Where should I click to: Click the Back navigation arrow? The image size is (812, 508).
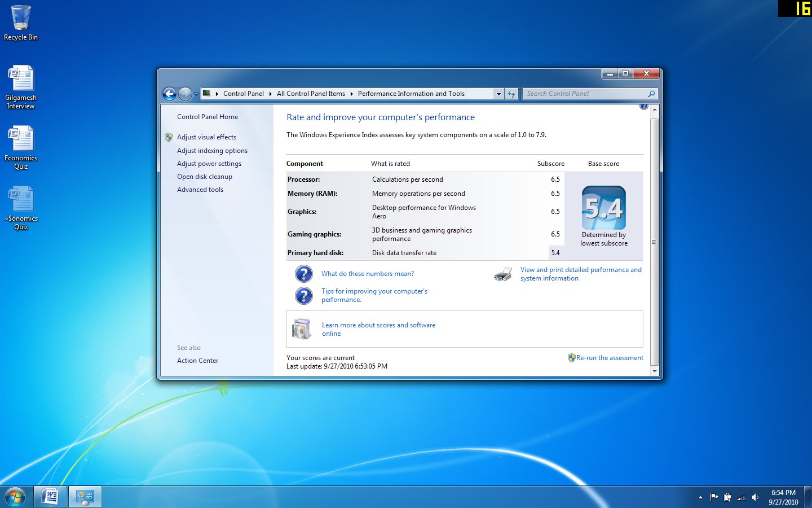[169, 94]
